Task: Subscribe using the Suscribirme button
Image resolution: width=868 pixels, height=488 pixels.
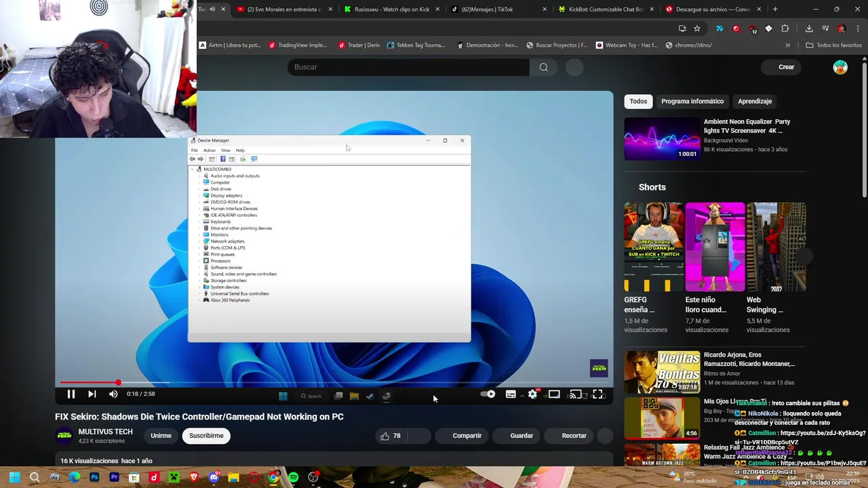Action: tap(206, 436)
